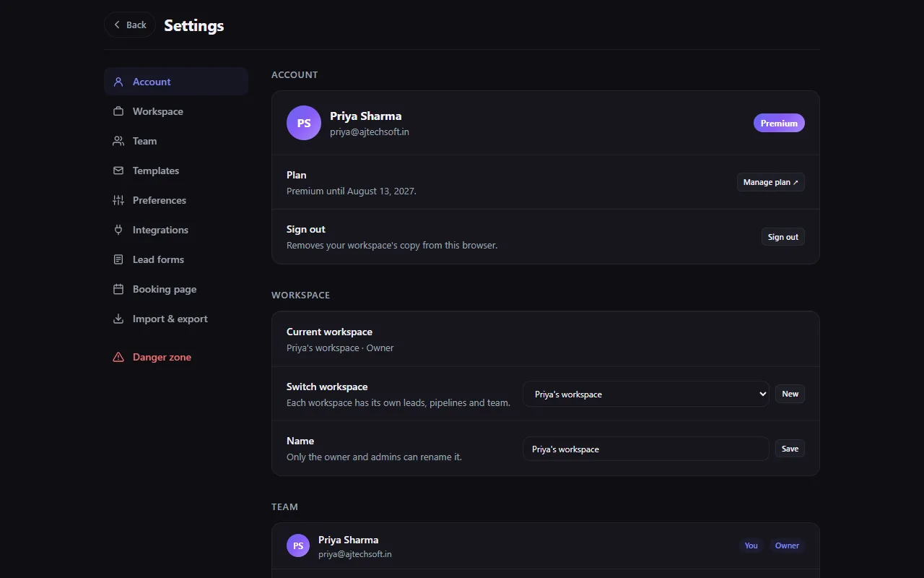Open the Danger zone label in the sidebar
Screen dimensions: 924x578
point(162,357)
